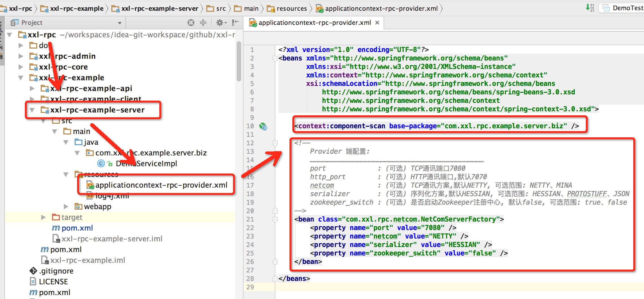Viewport: 644px width, 299px height.
Task: Hide the Project panel with the pin icon
Action: (235, 23)
